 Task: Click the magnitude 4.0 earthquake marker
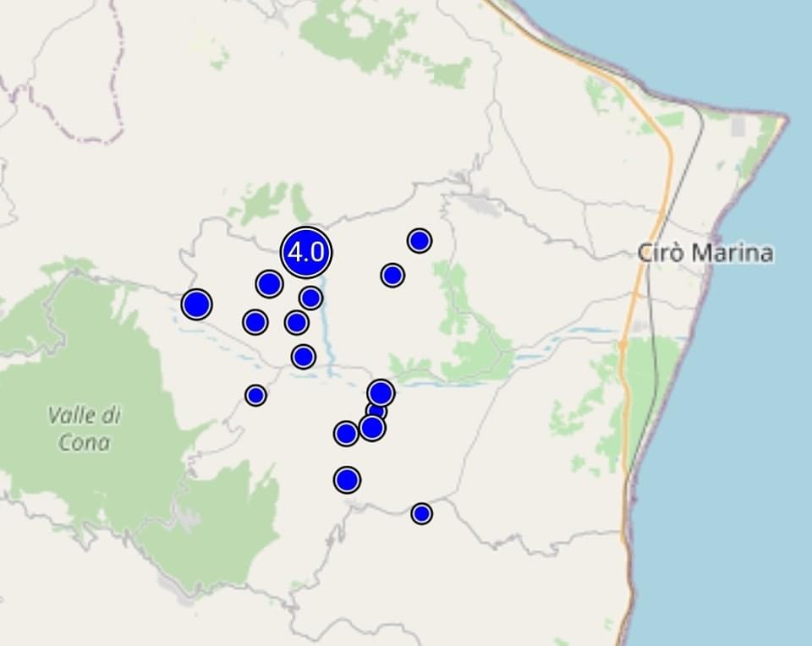pos(306,252)
